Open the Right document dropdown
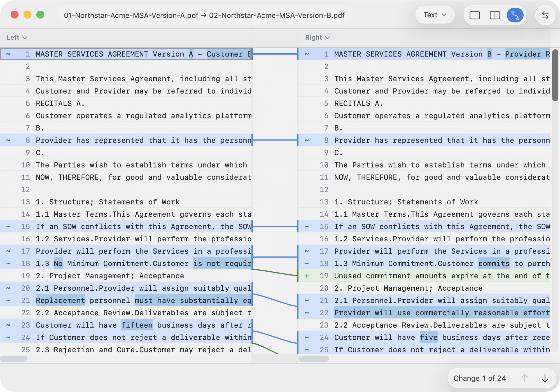The height and width of the screenshot is (392, 560). [318, 38]
